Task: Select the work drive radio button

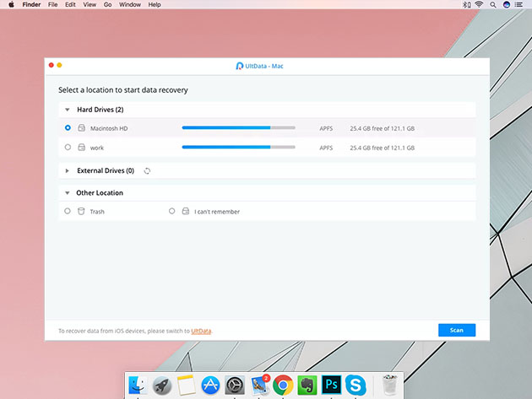Action: click(x=68, y=147)
